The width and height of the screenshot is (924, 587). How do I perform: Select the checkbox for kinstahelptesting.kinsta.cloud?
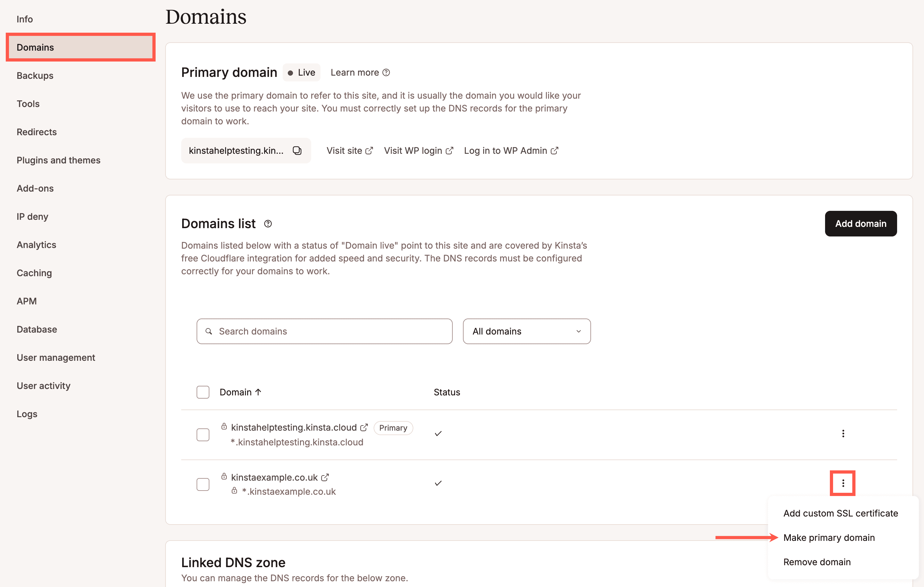click(x=203, y=434)
